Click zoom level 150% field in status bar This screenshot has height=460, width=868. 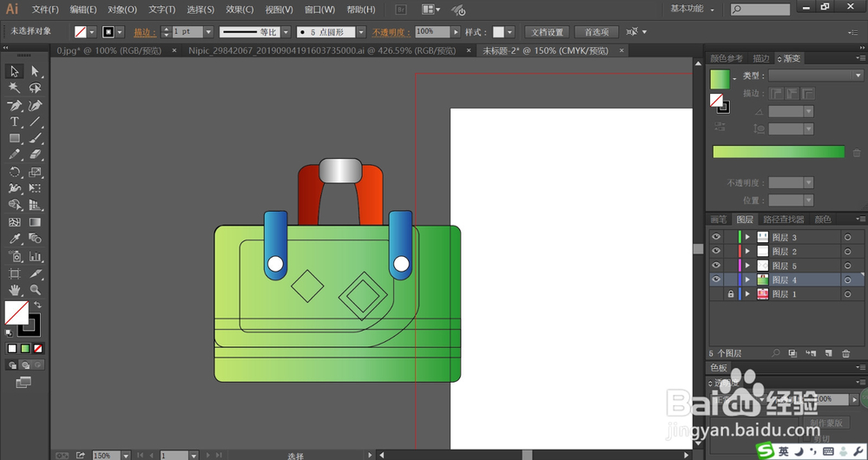[x=105, y=455]
